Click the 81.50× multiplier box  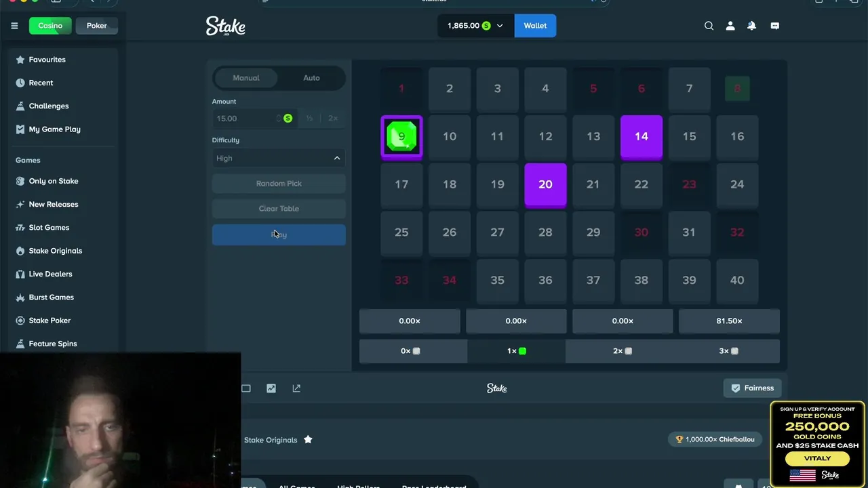[x=729, y=321]
